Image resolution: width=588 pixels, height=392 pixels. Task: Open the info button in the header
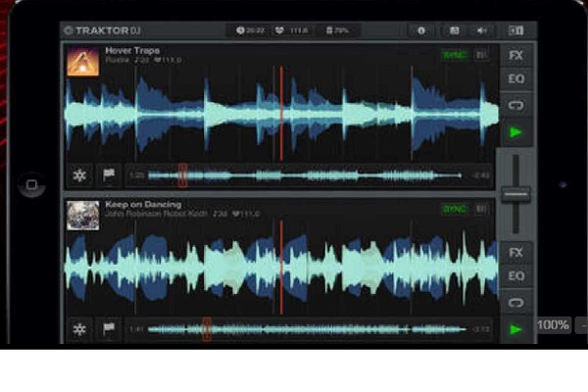coord(421,30)
